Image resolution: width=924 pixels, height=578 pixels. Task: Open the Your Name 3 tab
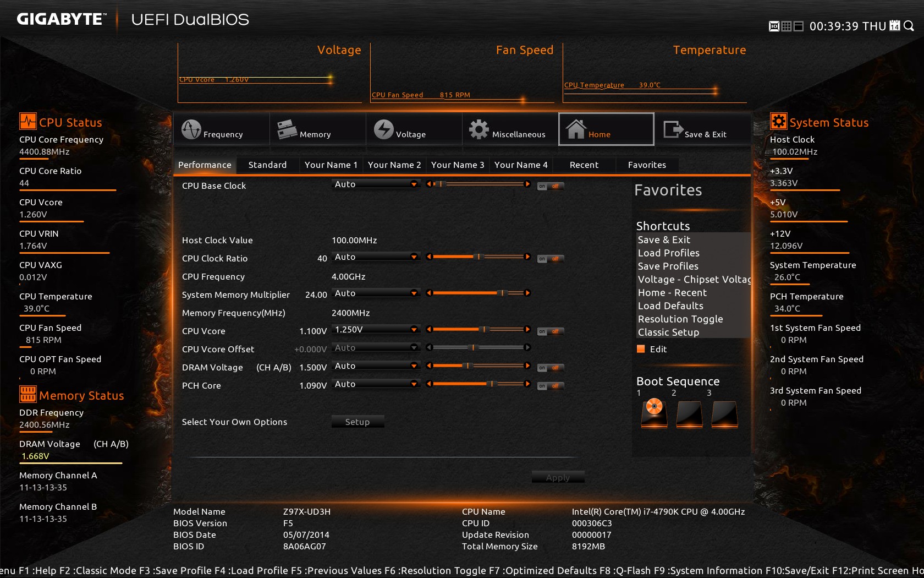458,165
